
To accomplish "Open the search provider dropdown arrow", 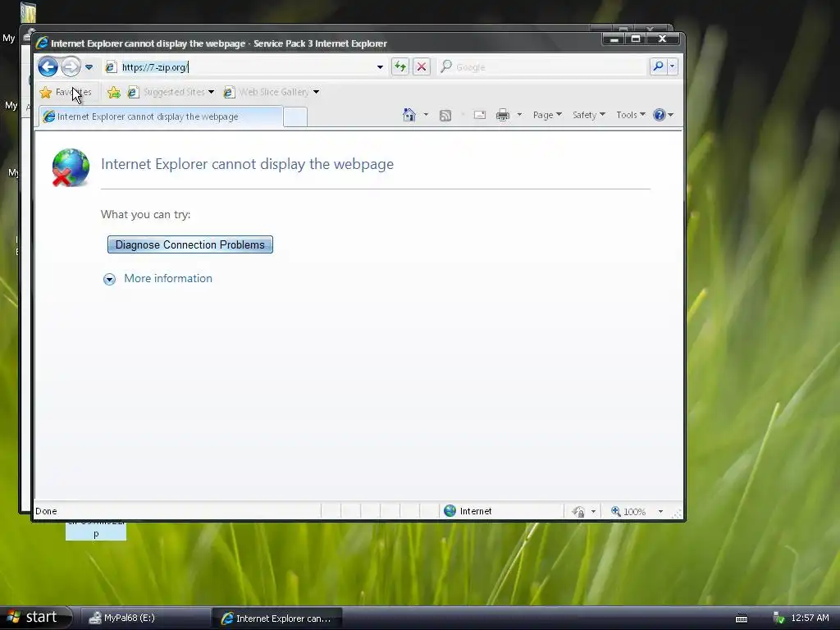I will click(672, 66).
